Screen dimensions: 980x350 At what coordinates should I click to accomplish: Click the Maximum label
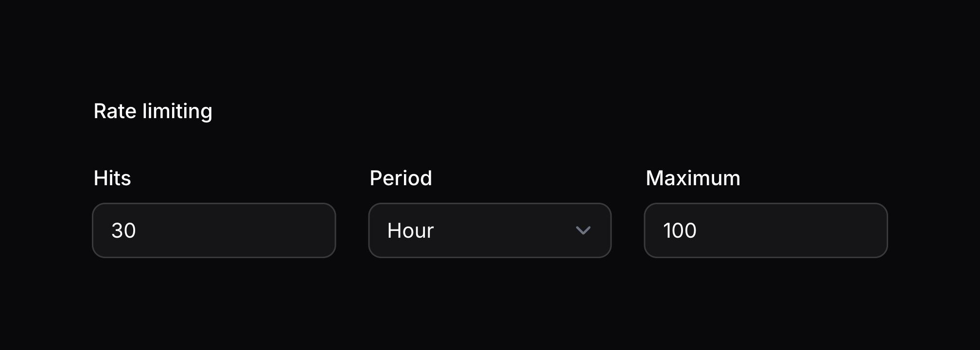tap(693, 178)
